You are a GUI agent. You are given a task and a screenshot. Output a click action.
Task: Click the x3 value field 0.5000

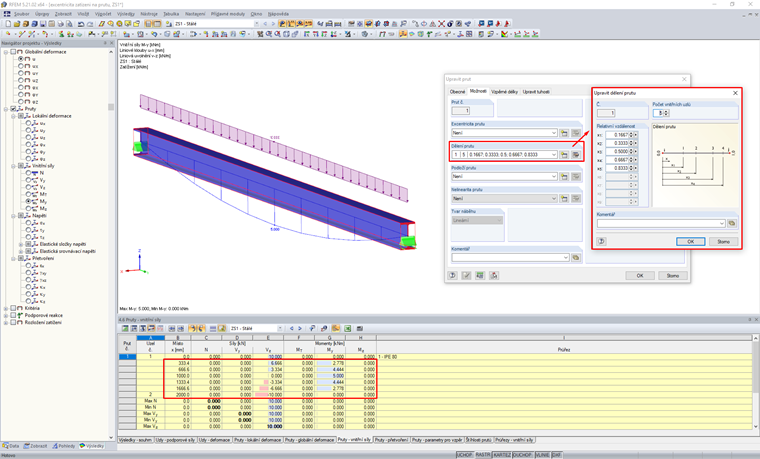point(617,152)
